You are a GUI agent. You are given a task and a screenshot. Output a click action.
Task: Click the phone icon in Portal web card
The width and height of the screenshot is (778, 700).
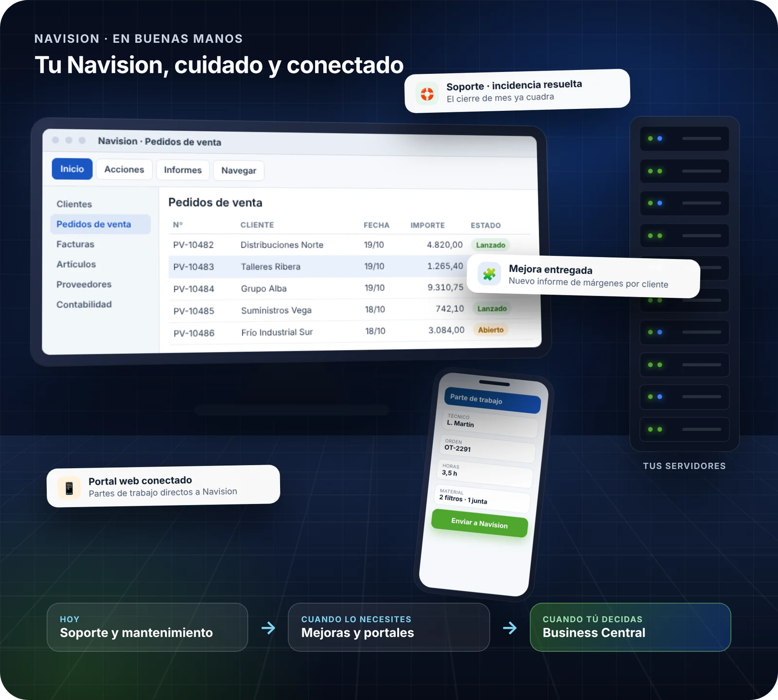pos(69,488)
